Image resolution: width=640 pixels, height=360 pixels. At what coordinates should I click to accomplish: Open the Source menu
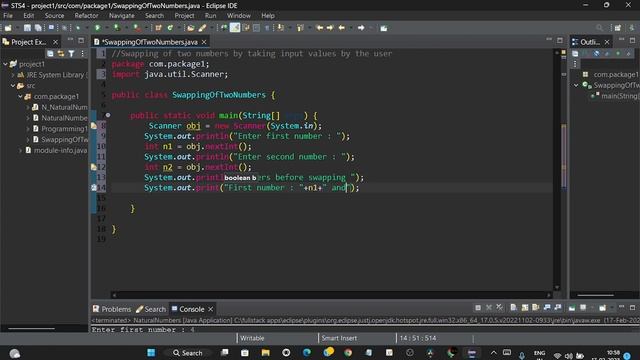pos(54,16)
